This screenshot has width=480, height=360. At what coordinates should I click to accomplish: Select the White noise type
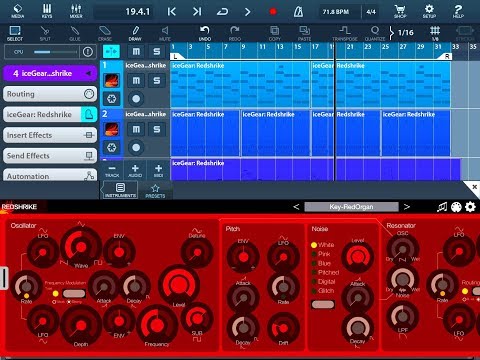322,245
